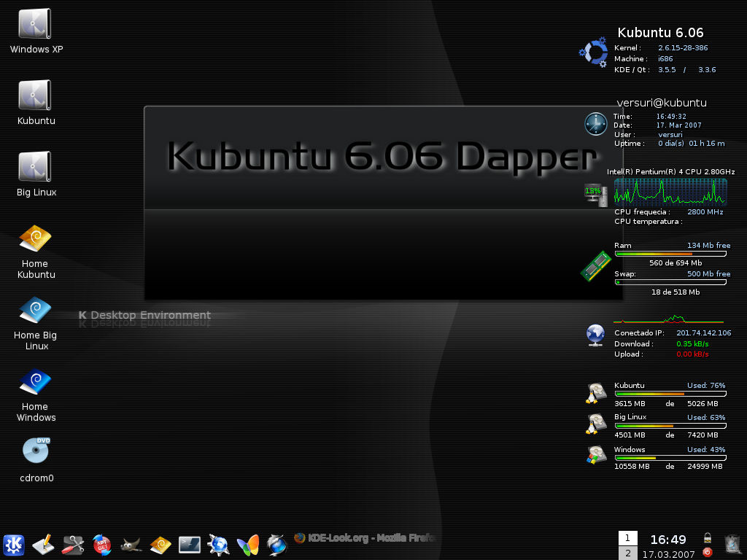Image resolution: width=747 pixels, height=560 pixels.
Task: Launch the Konsole terminal from panel
Action: point(189,545)
